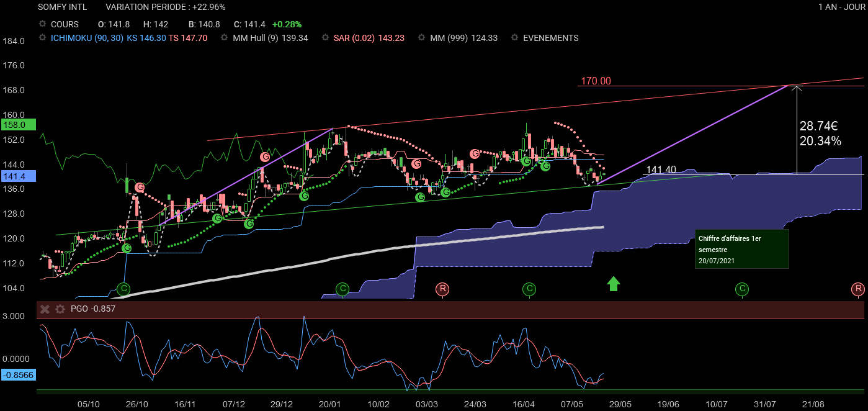
Task: Click the blue 141.4 current price tag
Action: point(13,177)
